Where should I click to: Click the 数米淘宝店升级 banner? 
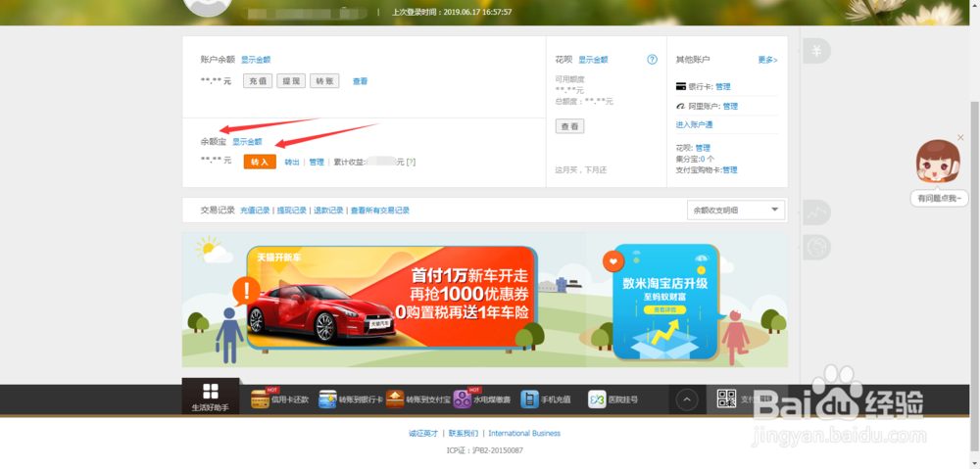coord(665,301)
